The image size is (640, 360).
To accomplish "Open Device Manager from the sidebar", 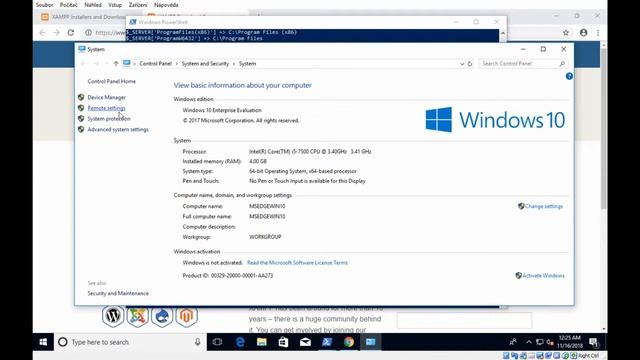I will pyautogui.click(x=107, y=98).
